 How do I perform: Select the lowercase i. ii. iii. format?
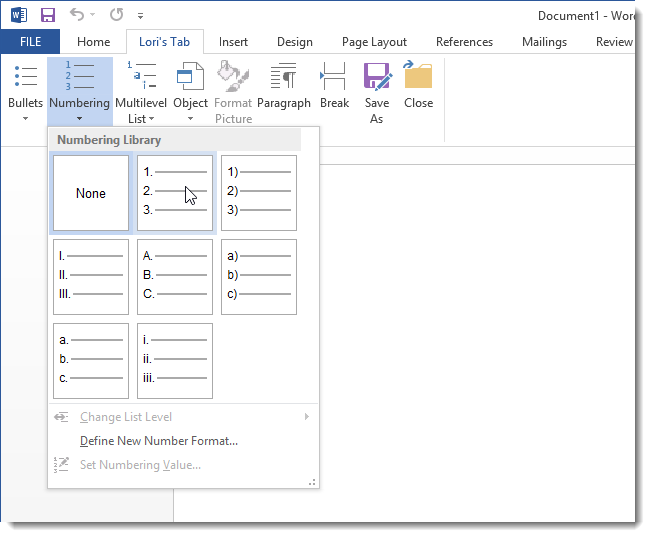coord(175,361)
